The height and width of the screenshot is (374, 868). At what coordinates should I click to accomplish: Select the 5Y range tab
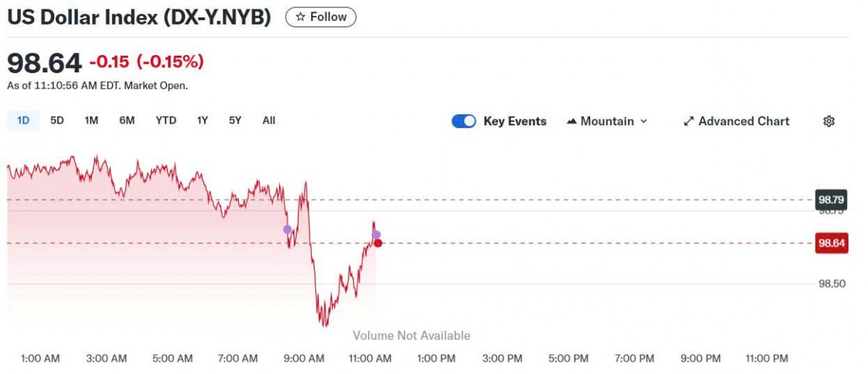(235, 121)
